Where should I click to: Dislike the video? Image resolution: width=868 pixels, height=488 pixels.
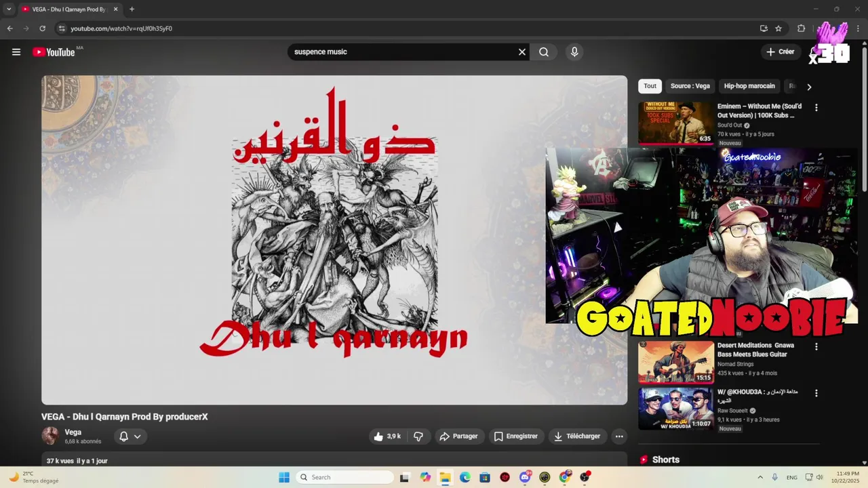tap(418, 436)
